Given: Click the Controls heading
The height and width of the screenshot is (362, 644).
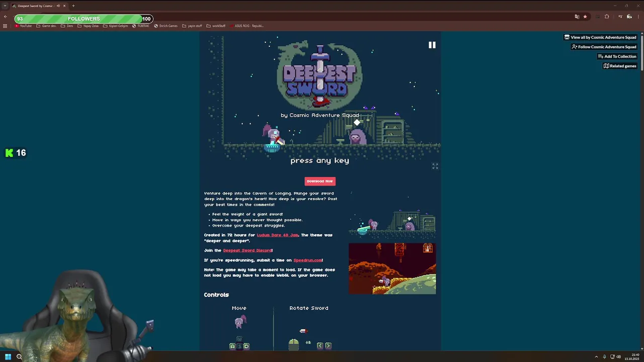Looking at the screenshot, I should [216, 295].
